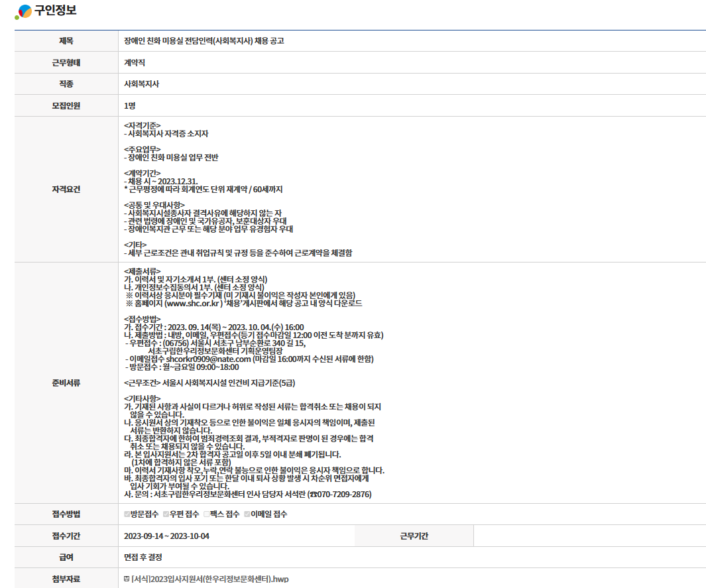Click the attachment file icon beside 서식

click(127, 579)
